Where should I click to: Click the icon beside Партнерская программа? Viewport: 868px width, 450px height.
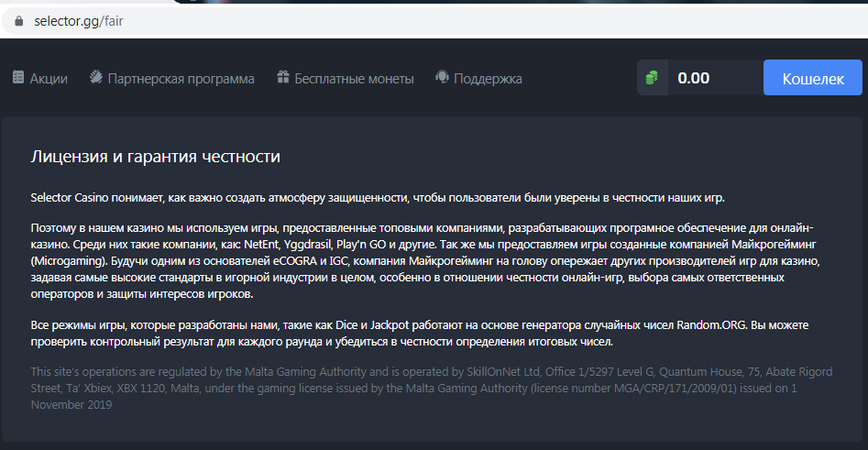(x=95, y=78)
